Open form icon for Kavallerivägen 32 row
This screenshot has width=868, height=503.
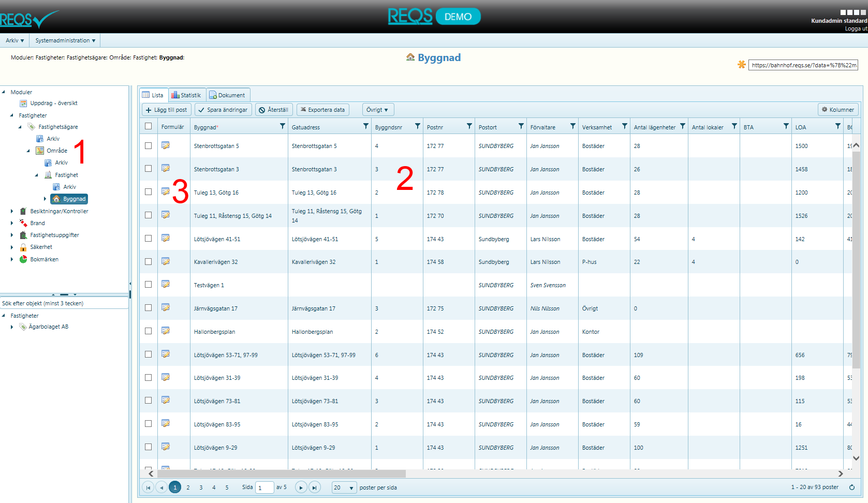(166, 261)
